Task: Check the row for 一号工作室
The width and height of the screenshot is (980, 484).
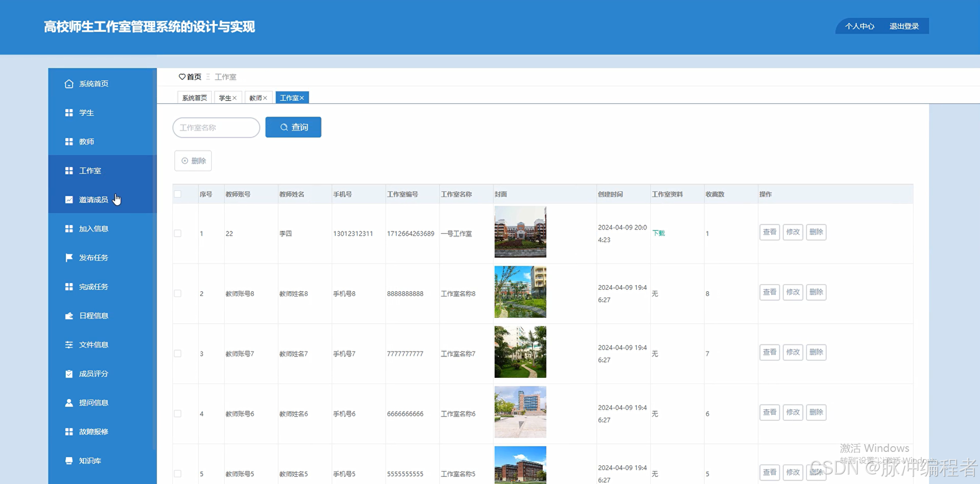Action: click(x=178, y=233)
